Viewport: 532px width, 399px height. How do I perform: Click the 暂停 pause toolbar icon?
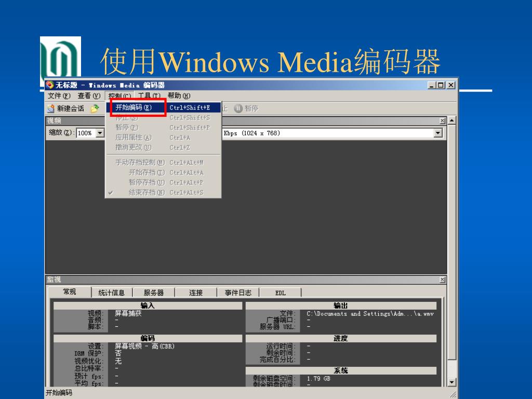(x=238, y=109)
